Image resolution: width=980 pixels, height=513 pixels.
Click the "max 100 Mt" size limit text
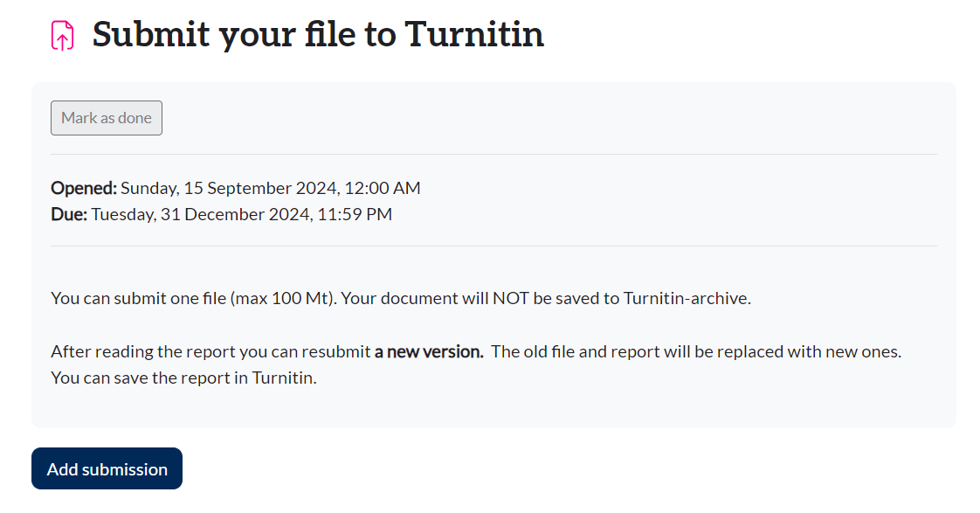tap(284, 298)
